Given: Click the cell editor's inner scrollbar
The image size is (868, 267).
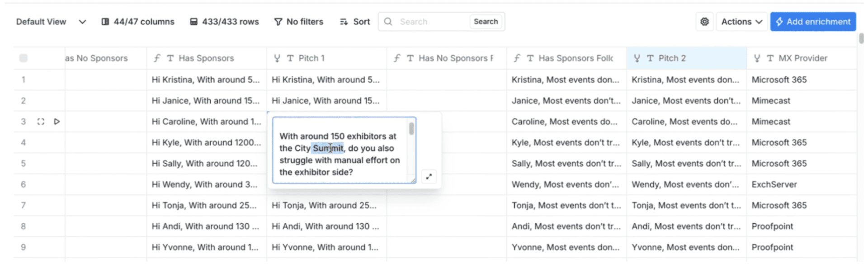Looking at the screenshot, I should 411,129.
